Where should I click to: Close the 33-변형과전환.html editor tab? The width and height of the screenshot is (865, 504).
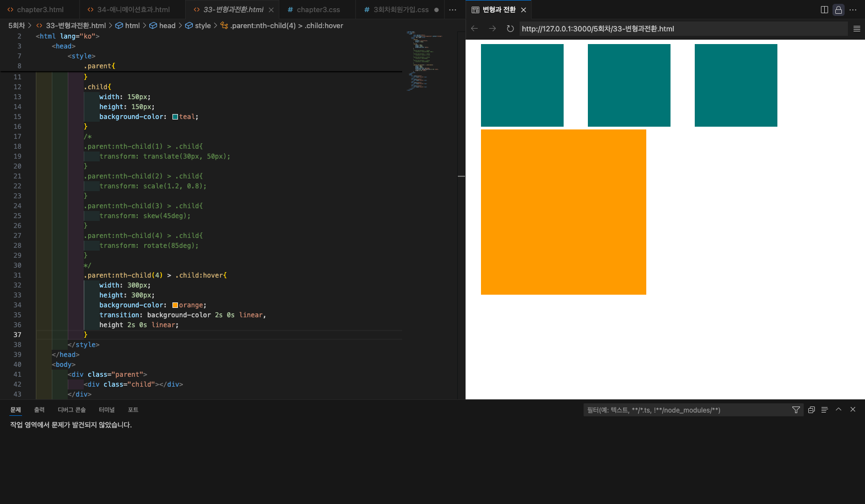tap(271, 10)
